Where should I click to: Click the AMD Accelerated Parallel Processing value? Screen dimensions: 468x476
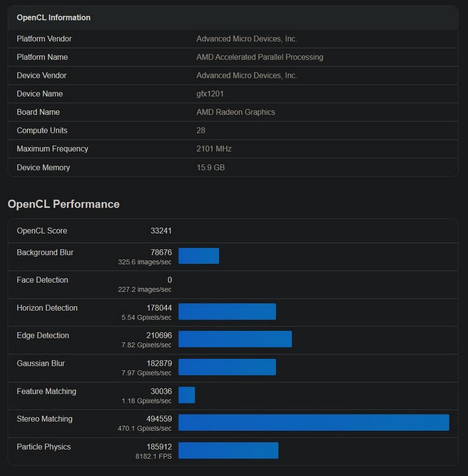pyautogui.click(x=259, y=57)
